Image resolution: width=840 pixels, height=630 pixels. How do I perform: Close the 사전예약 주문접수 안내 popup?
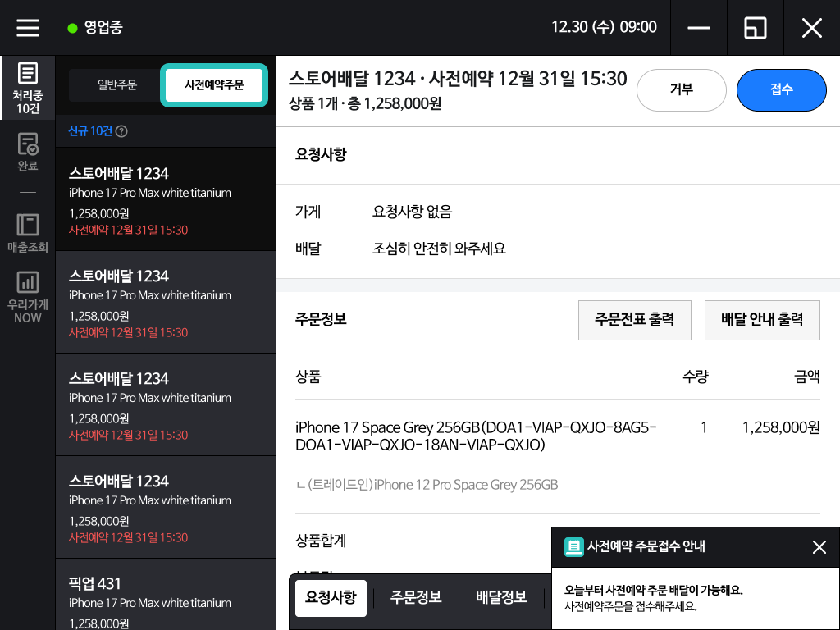click(x=819, y=547)
